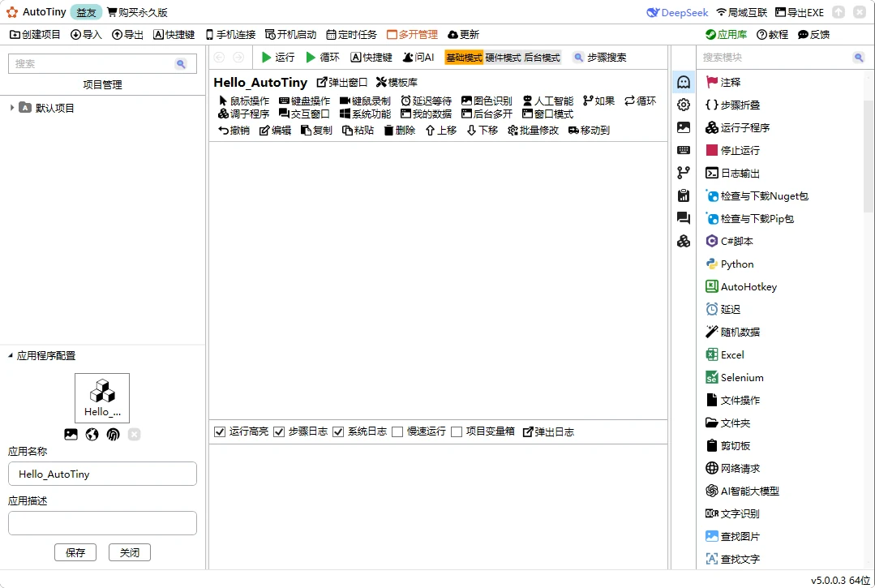The width and height of the screenshot is (875, 588).
Task: Click the fingerprint icon under app thumbnail
Action: [x=114, y=435]
